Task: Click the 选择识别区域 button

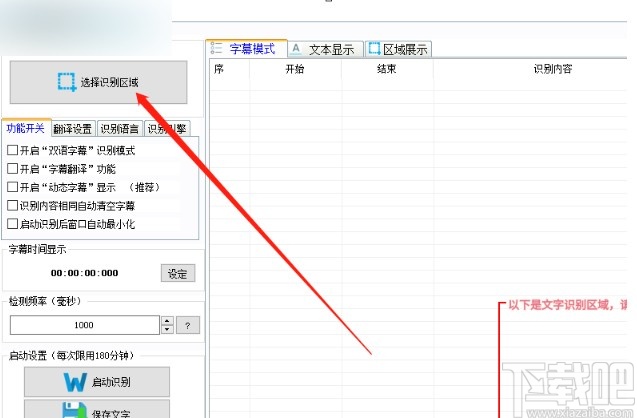Action: pos(98,82)
